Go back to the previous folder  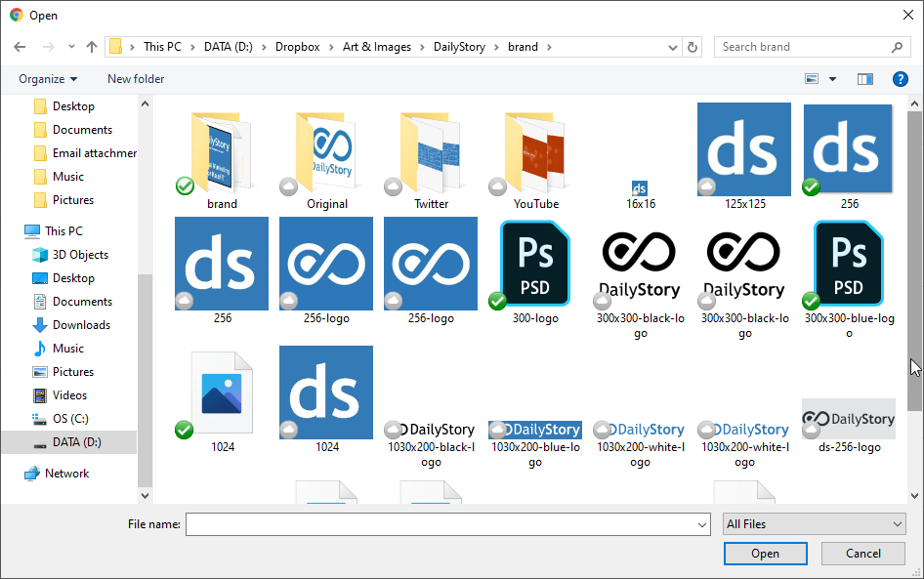pos(20,47)
